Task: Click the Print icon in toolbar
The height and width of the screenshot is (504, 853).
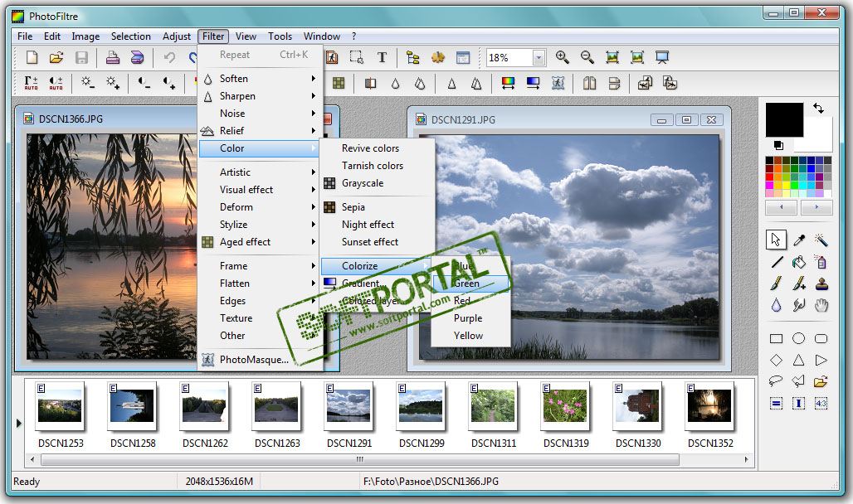Action: 113,58
